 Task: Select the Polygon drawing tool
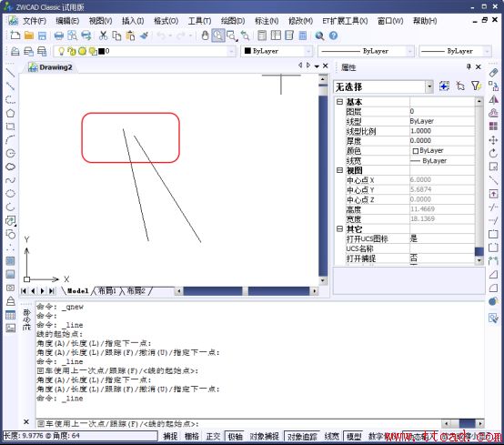point(11,113)
